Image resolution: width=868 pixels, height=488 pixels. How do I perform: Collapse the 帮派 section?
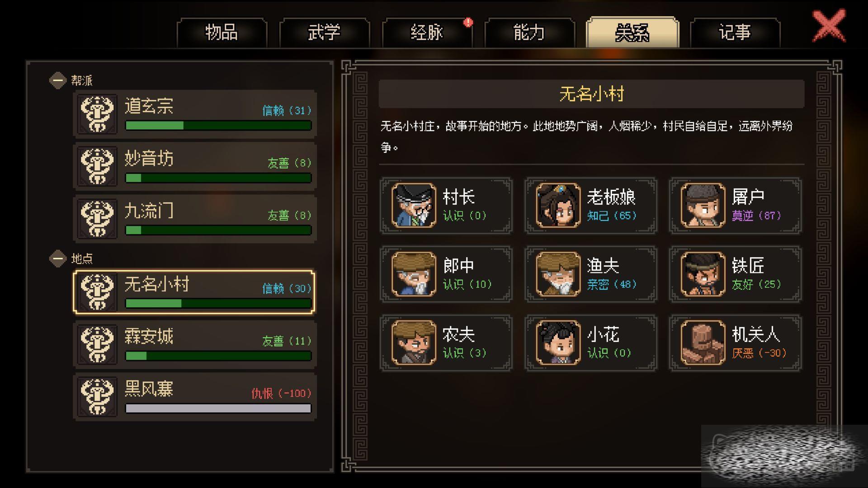(58, 80)
